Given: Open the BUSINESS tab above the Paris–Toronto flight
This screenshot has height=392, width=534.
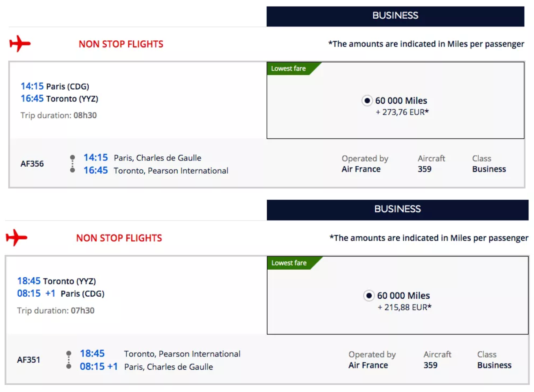Looking at the screenshot, I should [395, 16].
